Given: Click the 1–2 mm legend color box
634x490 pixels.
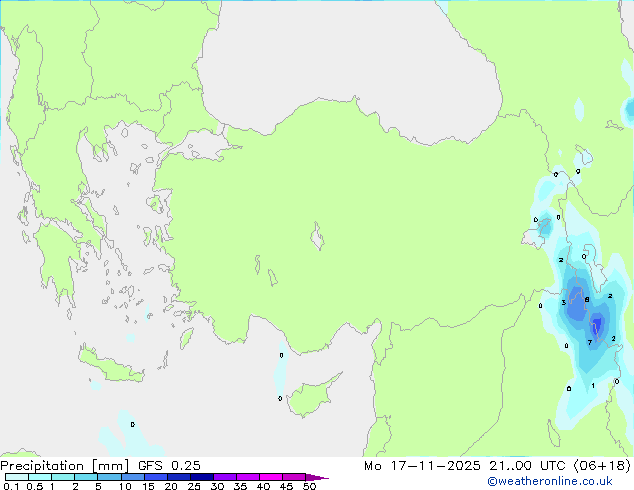Looking at the screenshot, I should 63,477.
